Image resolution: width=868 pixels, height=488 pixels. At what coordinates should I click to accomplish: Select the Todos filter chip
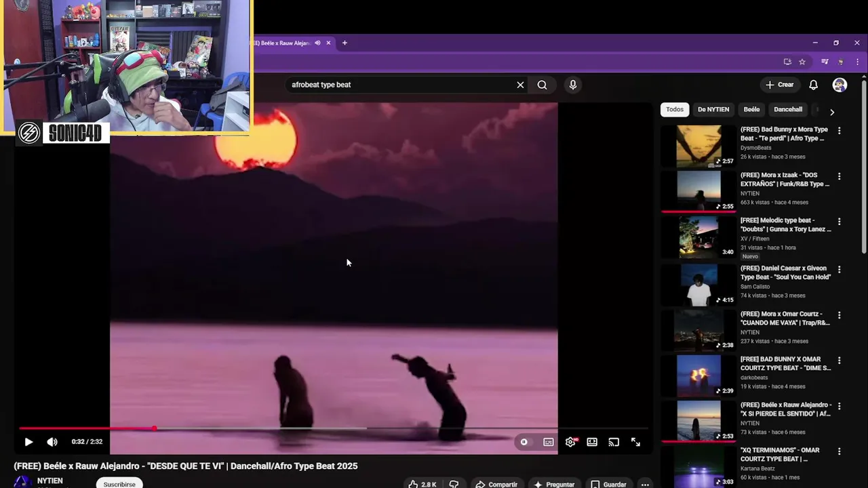pos(675,109)
